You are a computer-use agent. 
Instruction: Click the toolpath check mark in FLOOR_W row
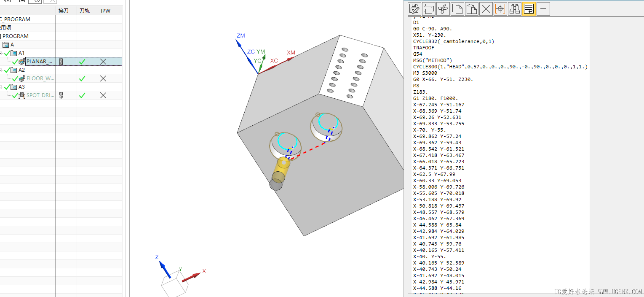tap(82, 78)
